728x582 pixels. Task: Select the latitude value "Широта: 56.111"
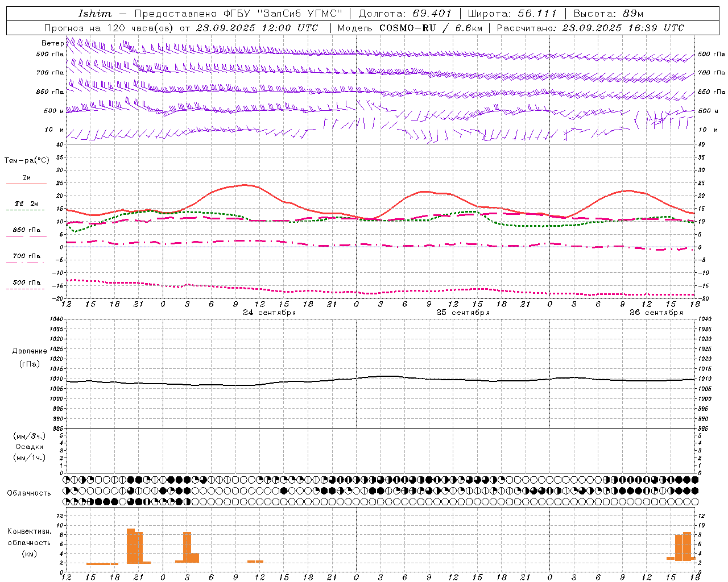(512, 14)
